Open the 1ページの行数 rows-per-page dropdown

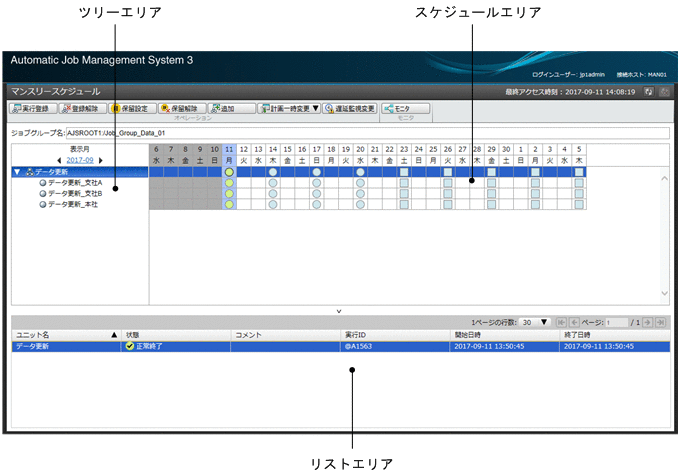(535, 322)
